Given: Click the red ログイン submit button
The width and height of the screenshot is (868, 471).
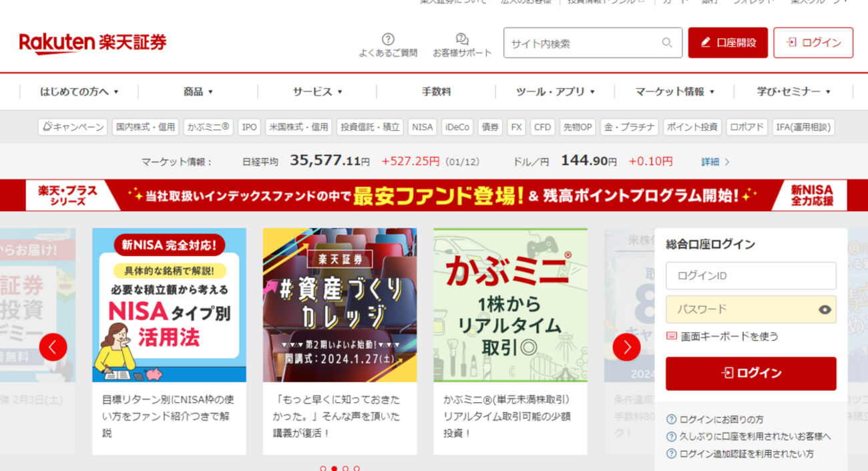Looking at the screenshot, I should point(751,373).
